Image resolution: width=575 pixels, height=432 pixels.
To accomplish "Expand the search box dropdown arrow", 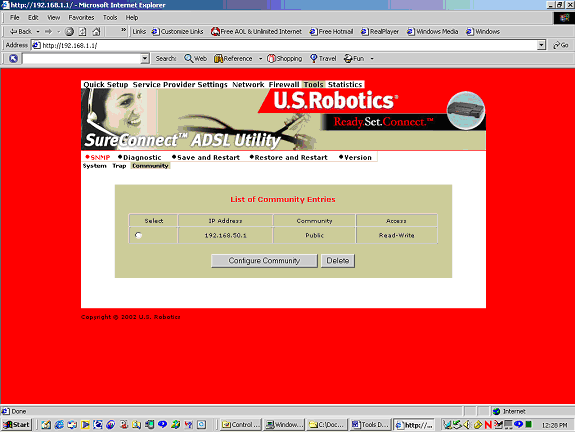I will [145, 58].
